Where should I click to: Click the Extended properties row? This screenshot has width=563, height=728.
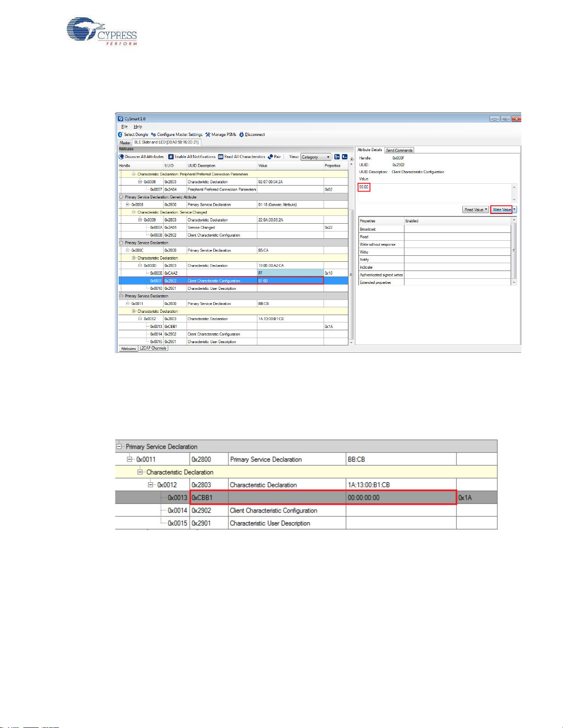(434, 282)
